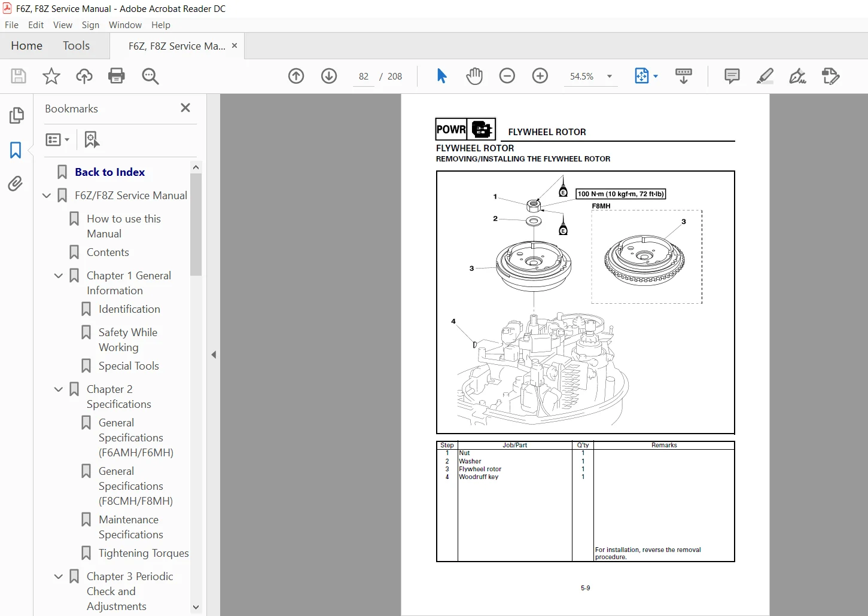This screenshot has width=868, height=616.
Task: Go to the Safety While Working bookmark
Action: click(128, 340)
